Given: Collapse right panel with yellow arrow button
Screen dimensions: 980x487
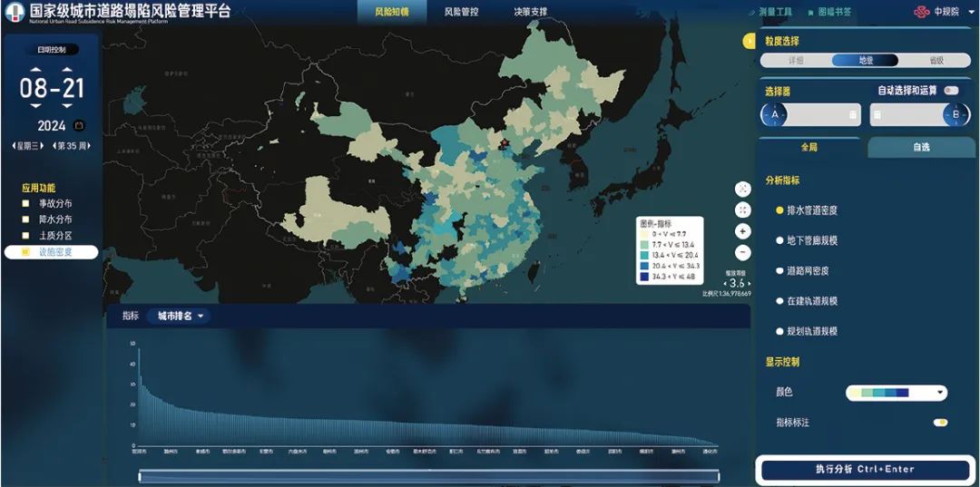Looking at the screenshot, I should pos(749,41).
